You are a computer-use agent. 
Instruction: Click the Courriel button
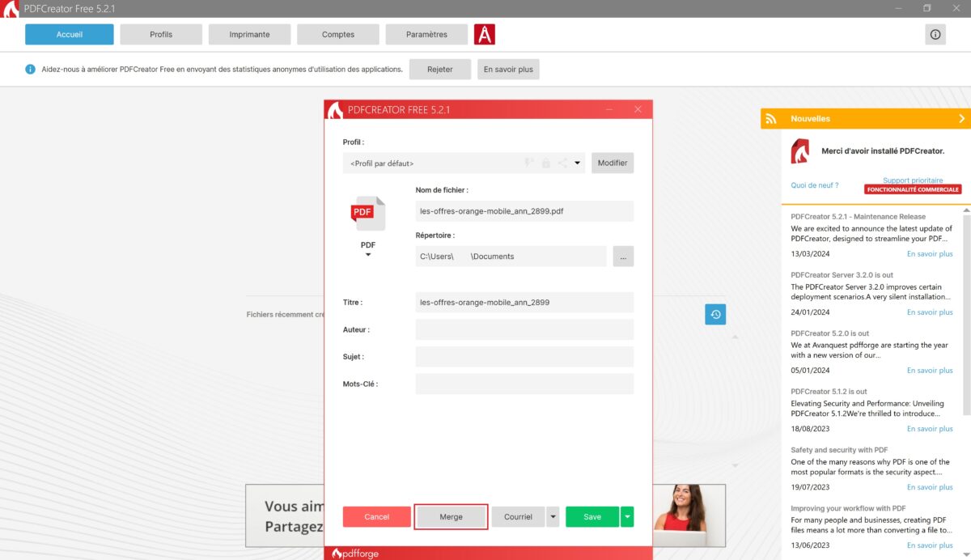pos(519,517)
